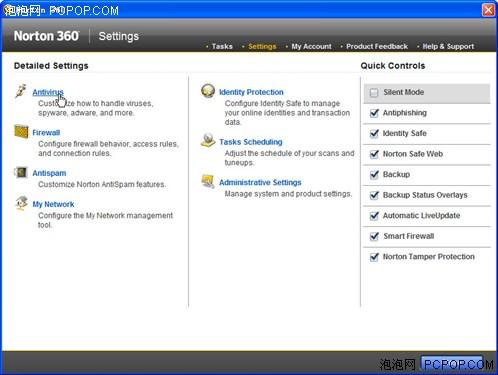Open Help & Support

[x=448, y=46]
